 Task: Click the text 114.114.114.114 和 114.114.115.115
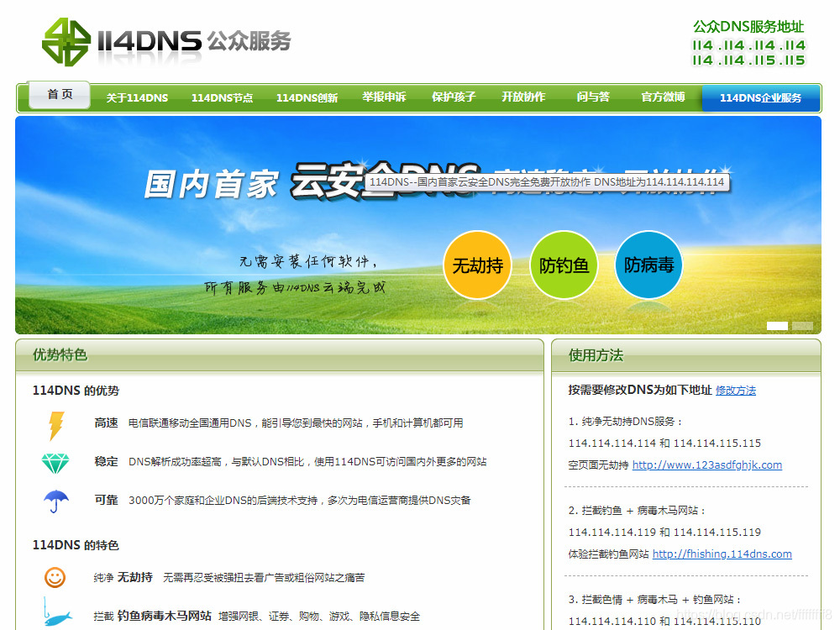664,443
